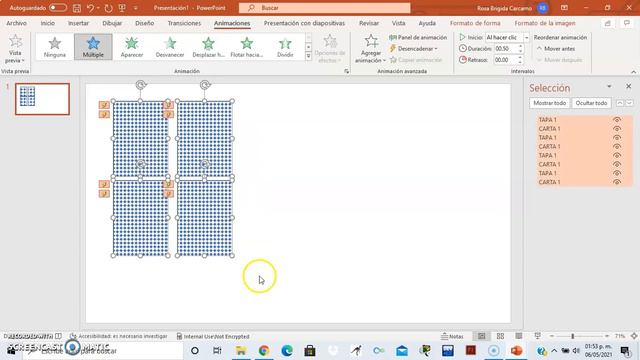640x360 pixels.
Task: Start slideshow from status bar icon
Action: (537, 336)
